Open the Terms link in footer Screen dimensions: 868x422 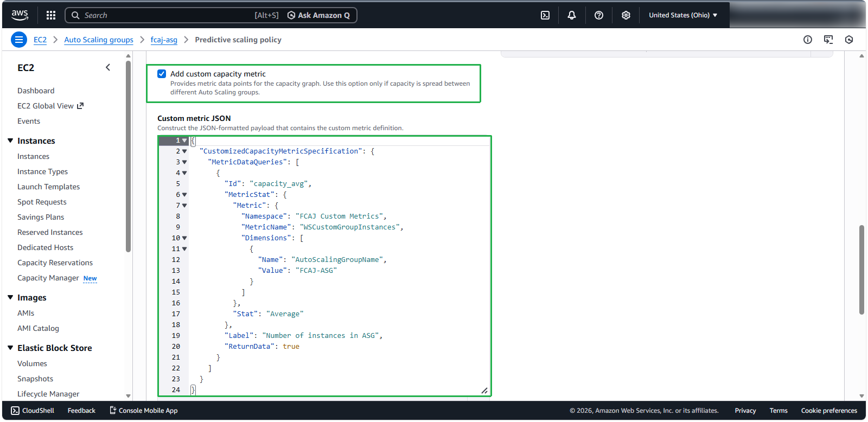(778, 411)
